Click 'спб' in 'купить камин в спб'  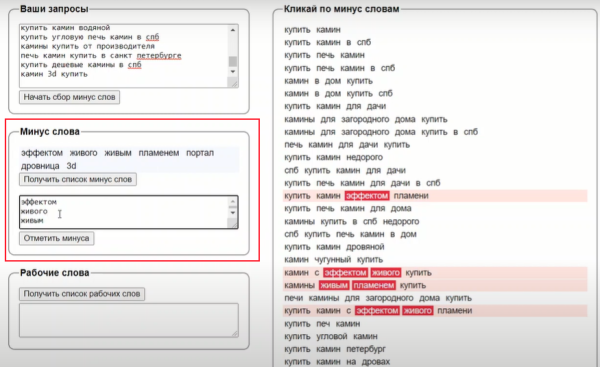pyautogui.click(x=364, y=42)
